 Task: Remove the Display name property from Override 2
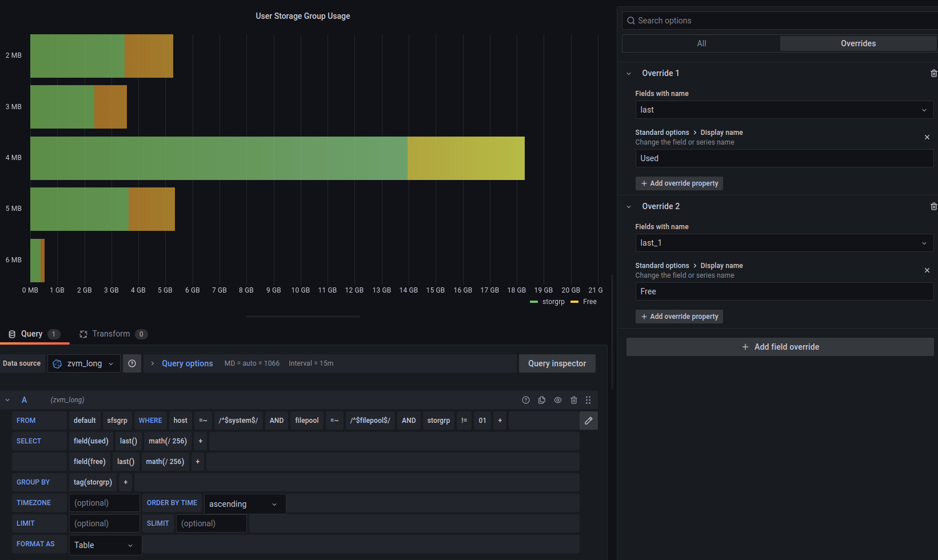927,270
